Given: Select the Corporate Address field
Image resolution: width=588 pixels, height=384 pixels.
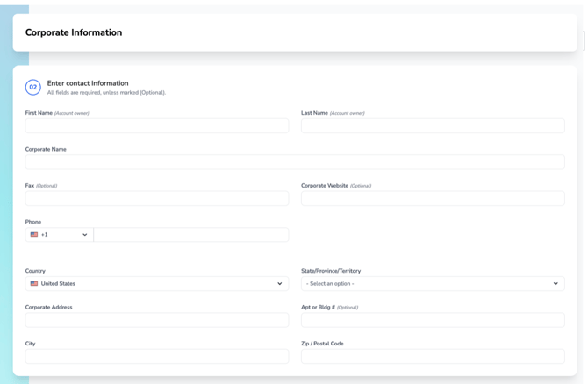Looking at the screenshot, I should tap(157, 320).
